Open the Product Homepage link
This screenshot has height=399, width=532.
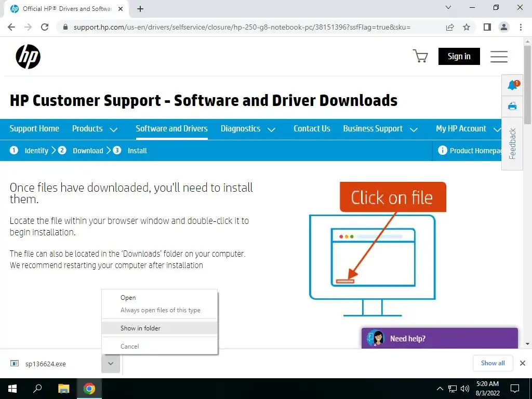point(470,150)
